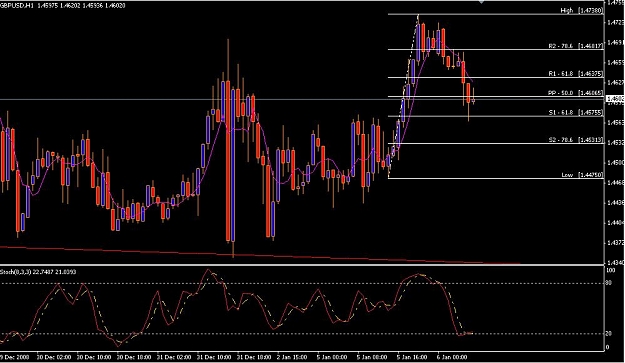Select the dashed white low-to-high swing line
625x363 pixels.
point(403,96)
